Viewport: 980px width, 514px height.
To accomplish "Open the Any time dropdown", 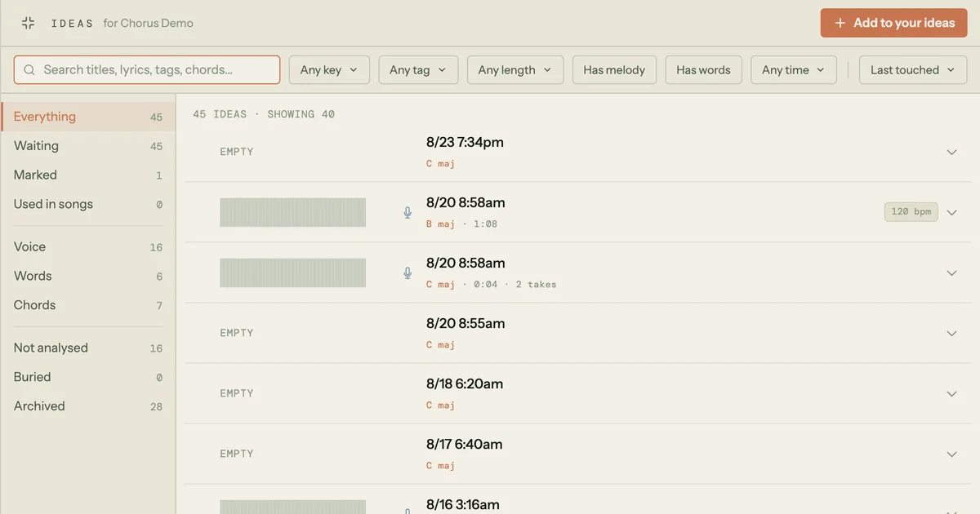I will (x=794, y=70).
